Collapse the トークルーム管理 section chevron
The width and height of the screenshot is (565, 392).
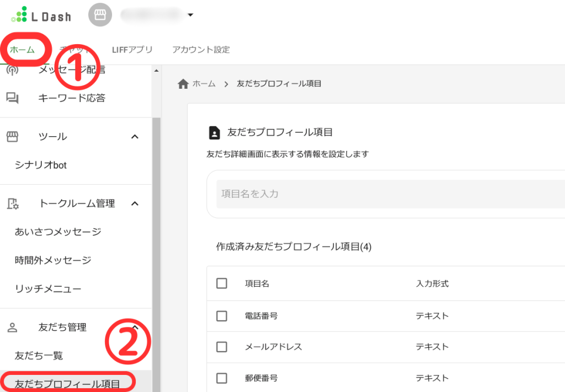pyautogui.click(x=135, y=203)
